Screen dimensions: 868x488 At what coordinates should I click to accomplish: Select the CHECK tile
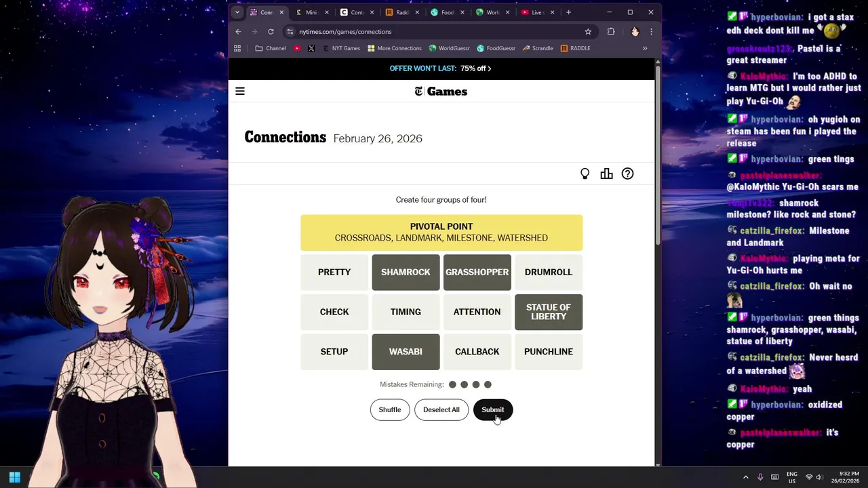click(x=334, y=312)
